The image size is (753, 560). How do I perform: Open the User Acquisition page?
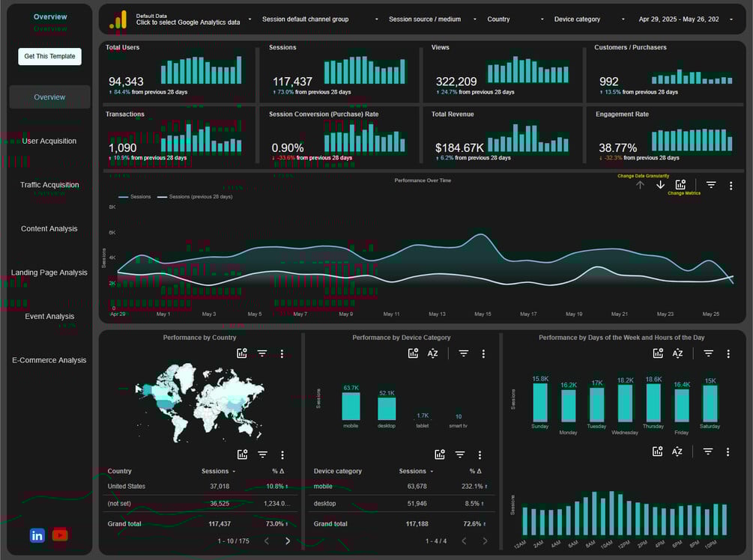click(x=49, y=141)
